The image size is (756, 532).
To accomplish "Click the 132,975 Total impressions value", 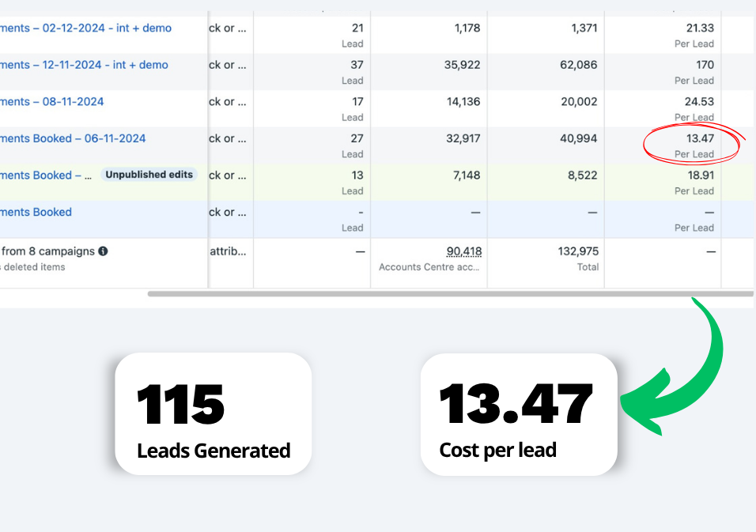I will (578, 251).
